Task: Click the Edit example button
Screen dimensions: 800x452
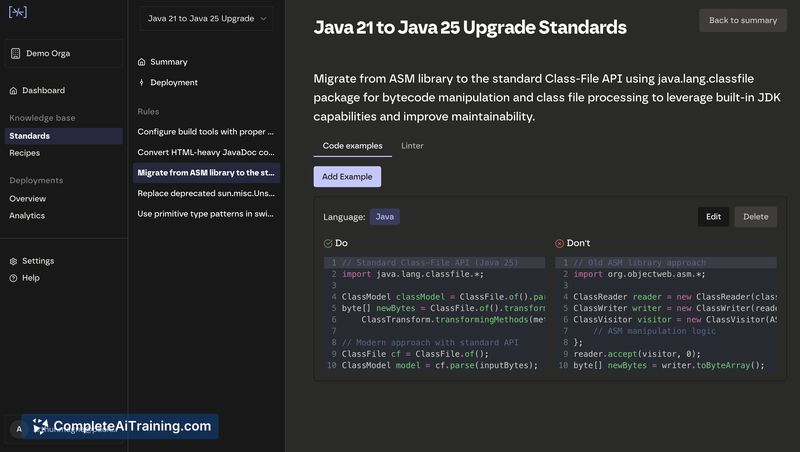Action: [713, 217]
